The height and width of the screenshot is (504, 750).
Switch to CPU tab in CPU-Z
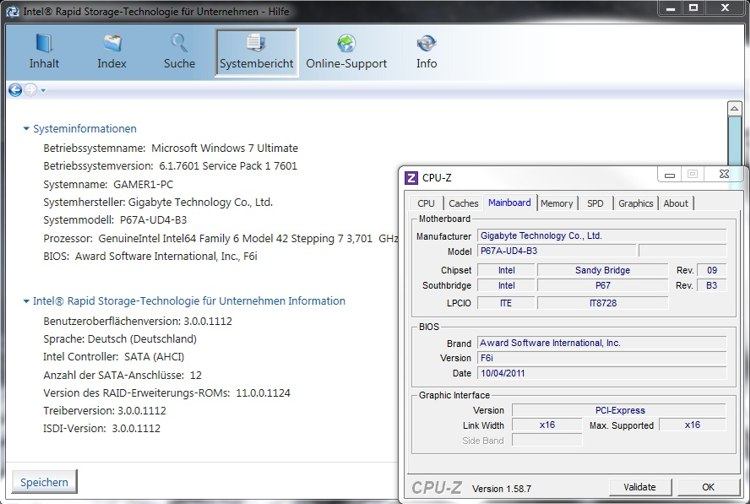click(426, 203)
